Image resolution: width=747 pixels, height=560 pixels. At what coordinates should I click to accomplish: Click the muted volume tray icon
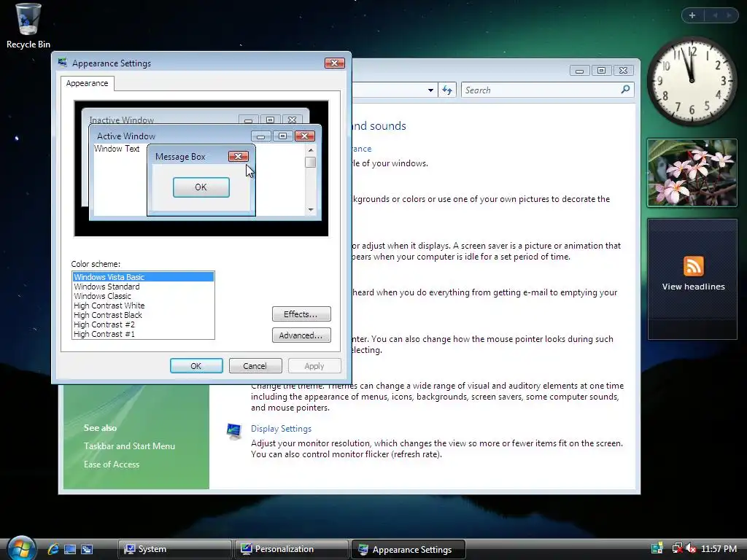[x=691, y=548]
